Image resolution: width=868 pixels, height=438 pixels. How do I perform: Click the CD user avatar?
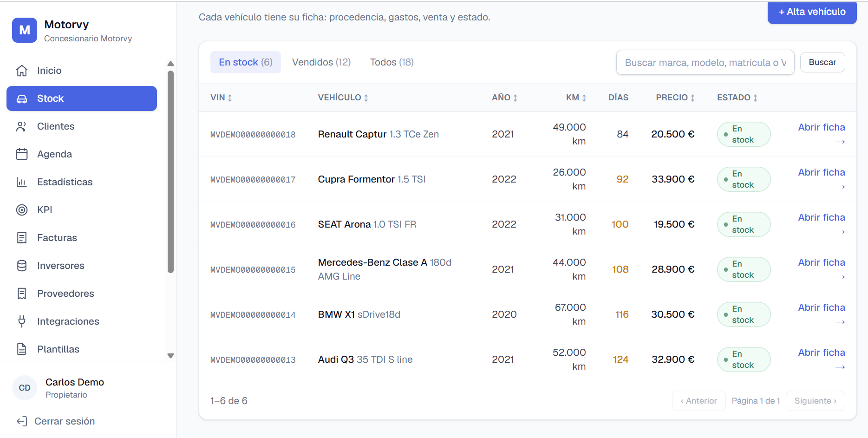pos(25,388)
